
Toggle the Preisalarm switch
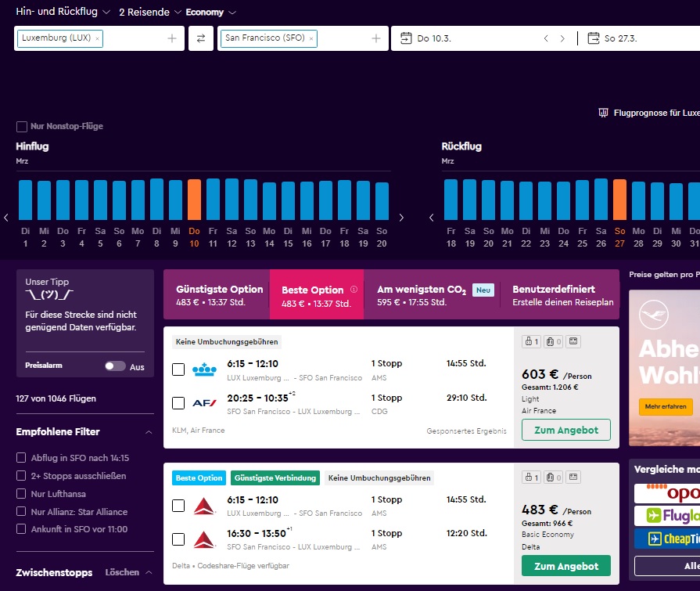(x=114, y=366)
